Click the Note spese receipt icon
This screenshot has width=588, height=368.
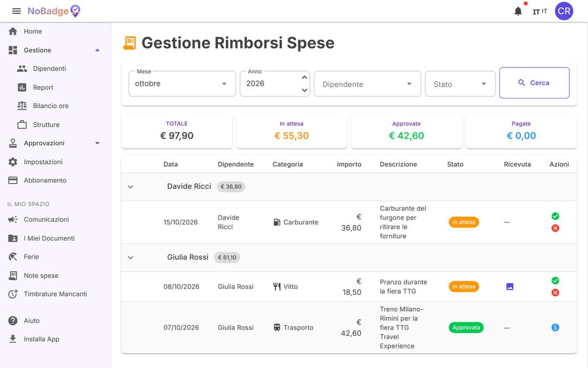13,275
